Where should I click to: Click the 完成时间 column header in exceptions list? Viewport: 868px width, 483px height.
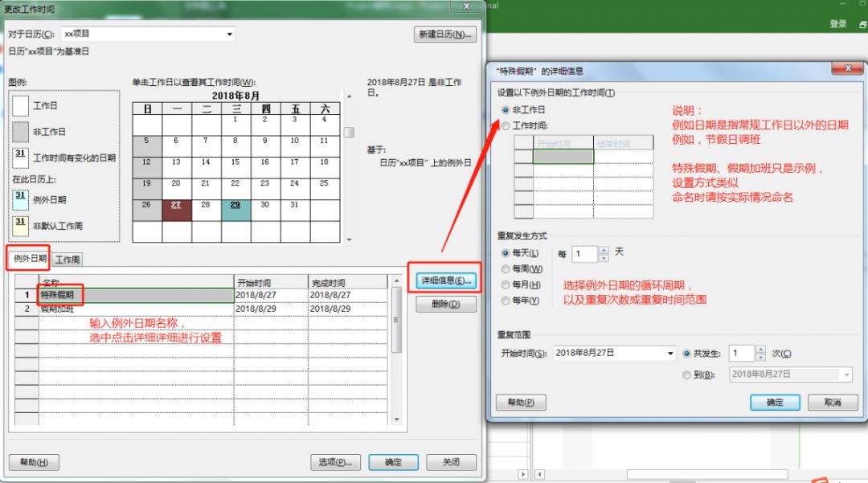[x=348, y=281]
